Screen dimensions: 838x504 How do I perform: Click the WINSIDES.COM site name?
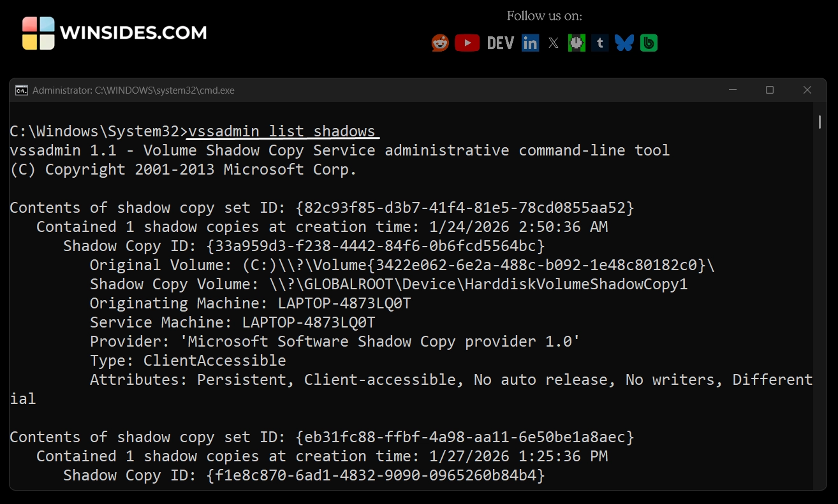(133, 32)
